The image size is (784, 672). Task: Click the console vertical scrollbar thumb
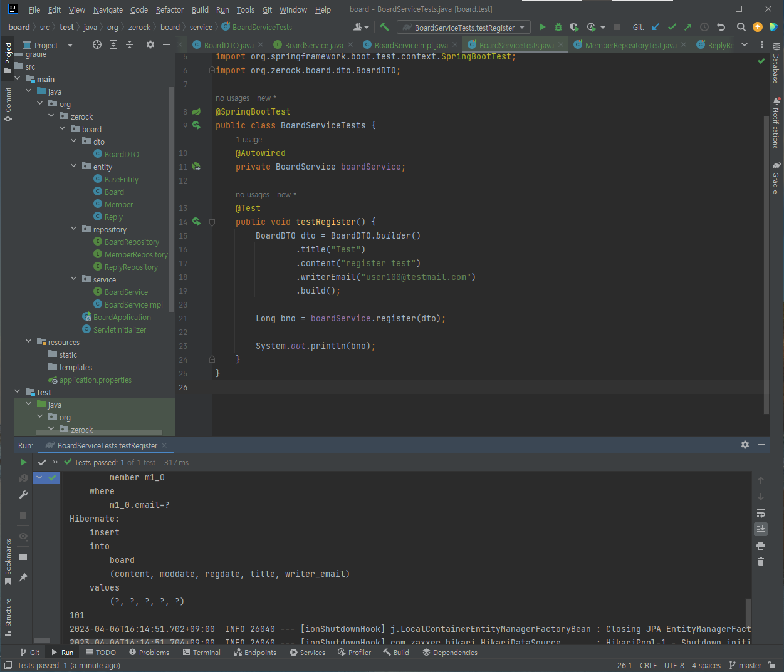click(x=748, y=613)
